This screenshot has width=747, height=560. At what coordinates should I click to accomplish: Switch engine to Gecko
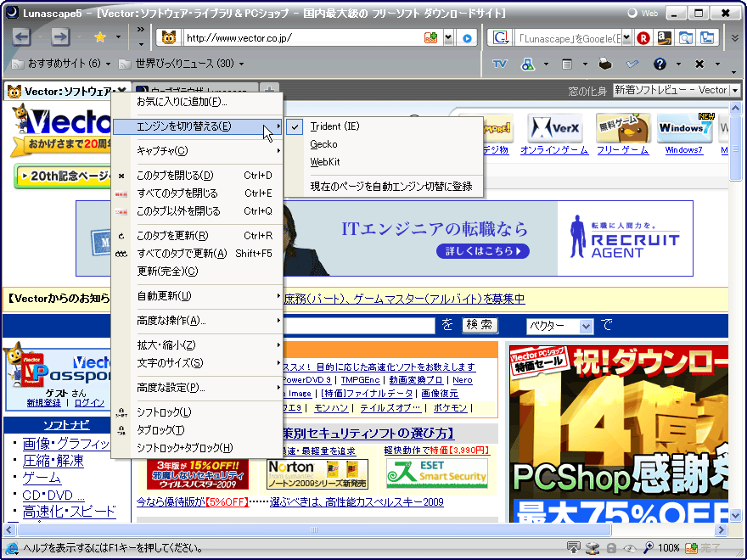tap(384, 144)
